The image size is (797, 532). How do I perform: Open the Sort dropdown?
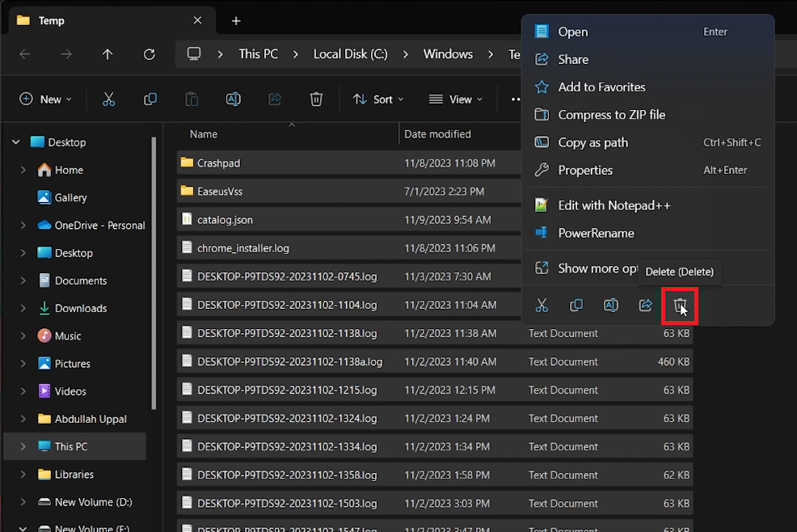[x=378, y=99]
